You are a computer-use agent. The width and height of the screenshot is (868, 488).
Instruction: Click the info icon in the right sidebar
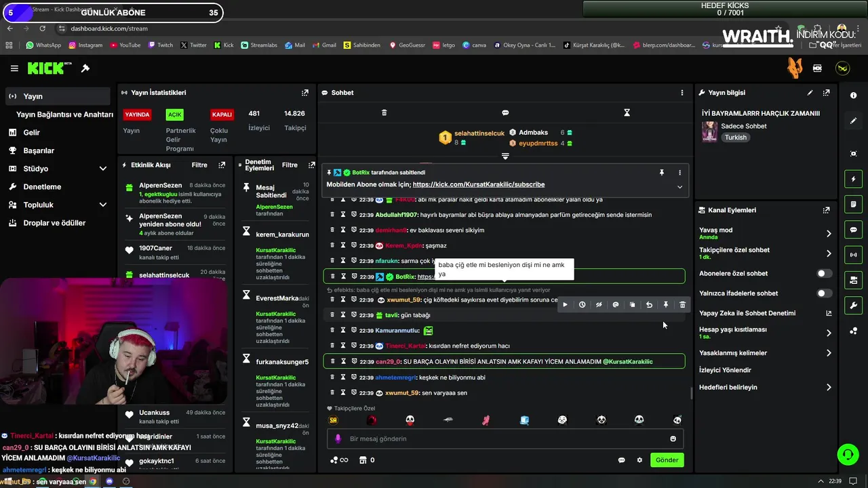coord(853,96)
